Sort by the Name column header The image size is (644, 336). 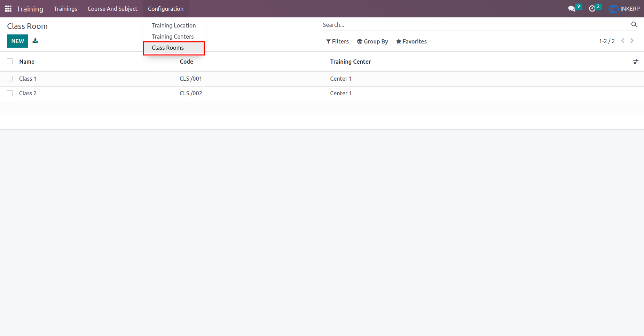(27, 62)
